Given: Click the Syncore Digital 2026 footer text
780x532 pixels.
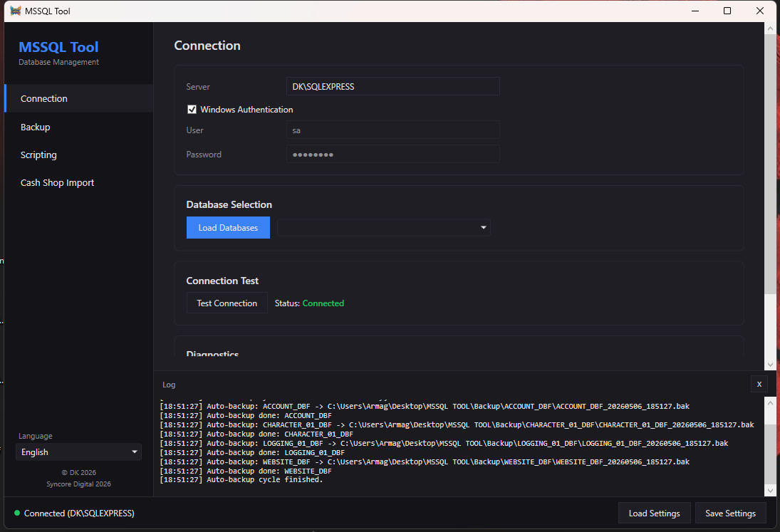Looking at the screenshot, I should click(x=78, y=484).
